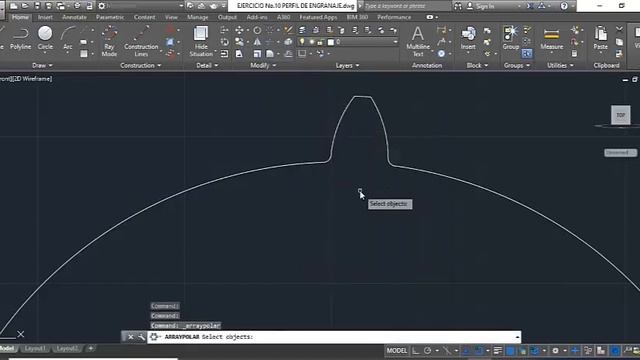640x360 pixels.
Task: Click the Help question mark icon
Action: click(x=564, y=6)
